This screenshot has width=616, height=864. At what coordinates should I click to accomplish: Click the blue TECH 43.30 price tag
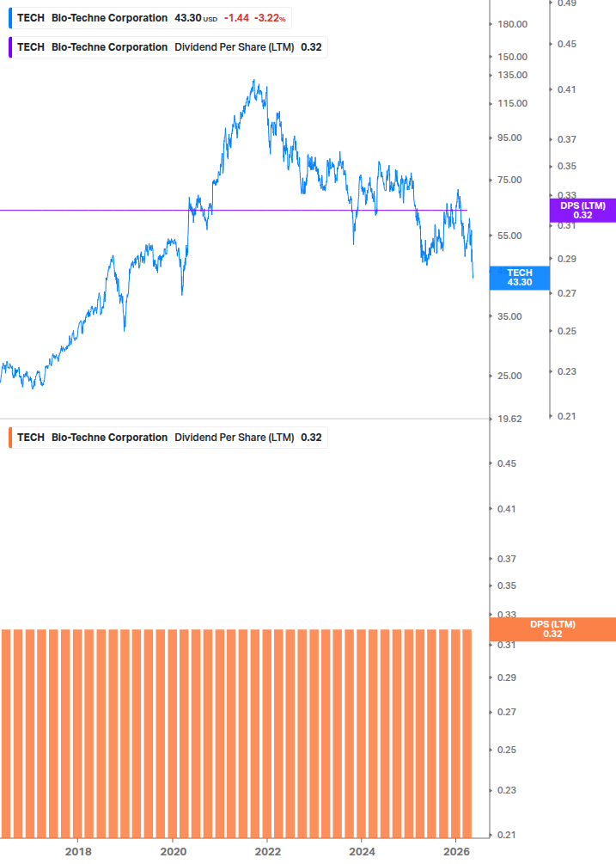(520, 278)
